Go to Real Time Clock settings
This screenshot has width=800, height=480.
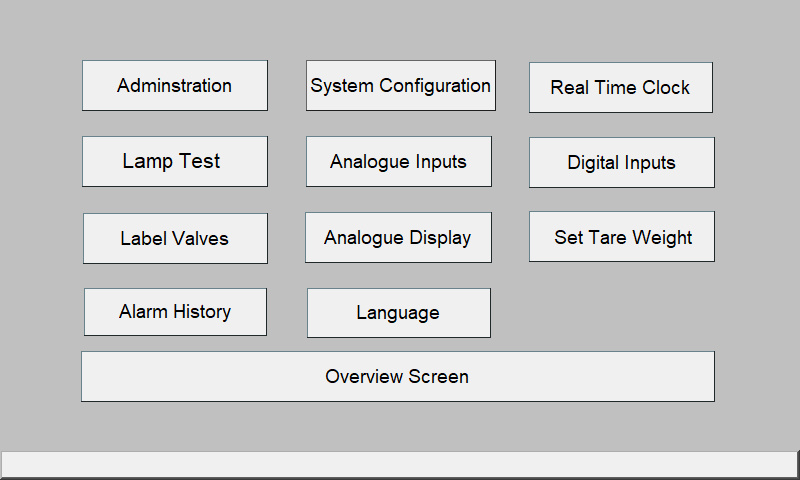(x=621, y=88)
